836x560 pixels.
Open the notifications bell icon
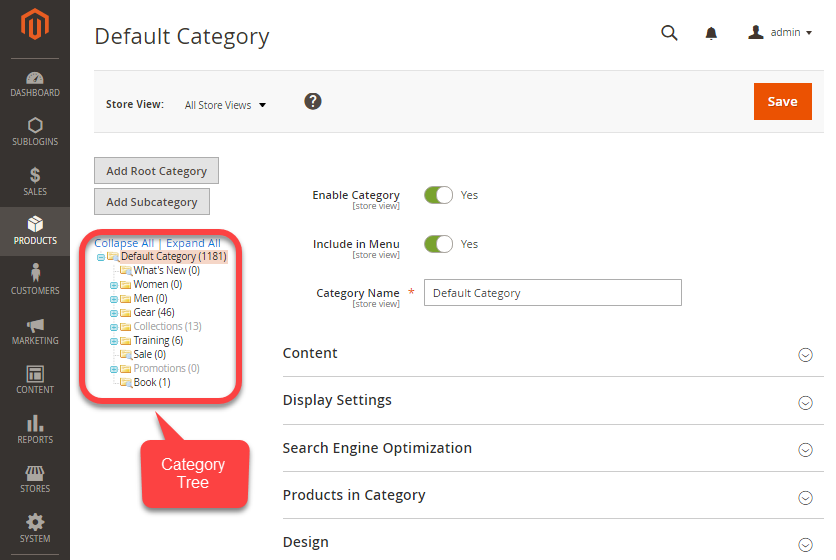tap(711, 34)
